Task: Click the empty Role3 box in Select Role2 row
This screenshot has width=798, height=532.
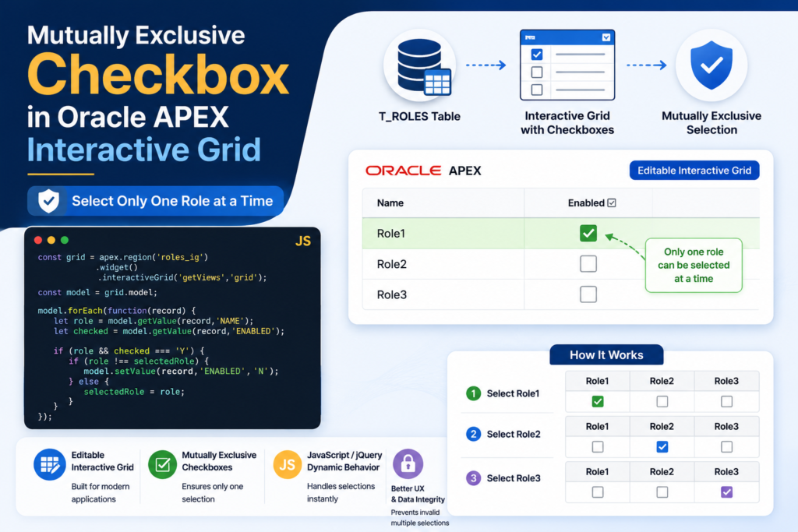Action: (x=727, y=447)
